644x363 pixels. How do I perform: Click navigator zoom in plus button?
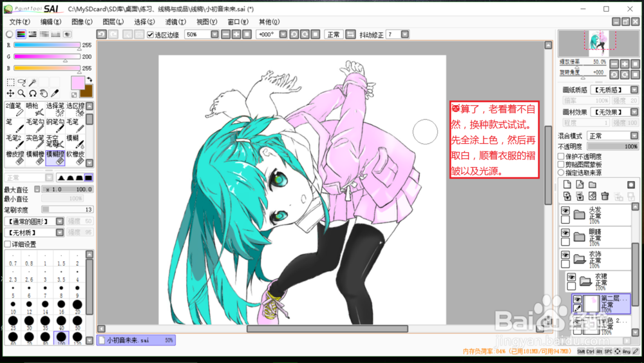point(625,64)
